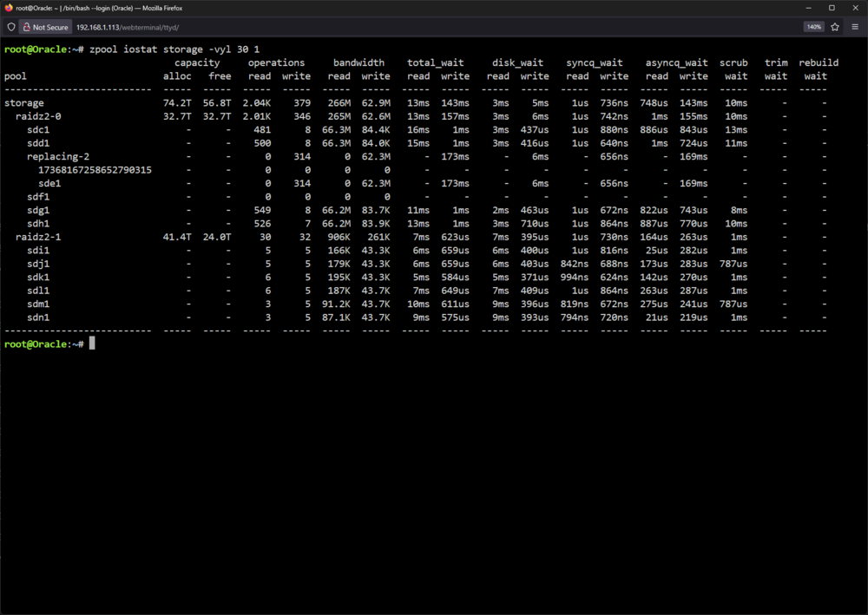Click the 'sdf1' device name
The width and height of the screenshot is (868, 615).
click(38, 196)
